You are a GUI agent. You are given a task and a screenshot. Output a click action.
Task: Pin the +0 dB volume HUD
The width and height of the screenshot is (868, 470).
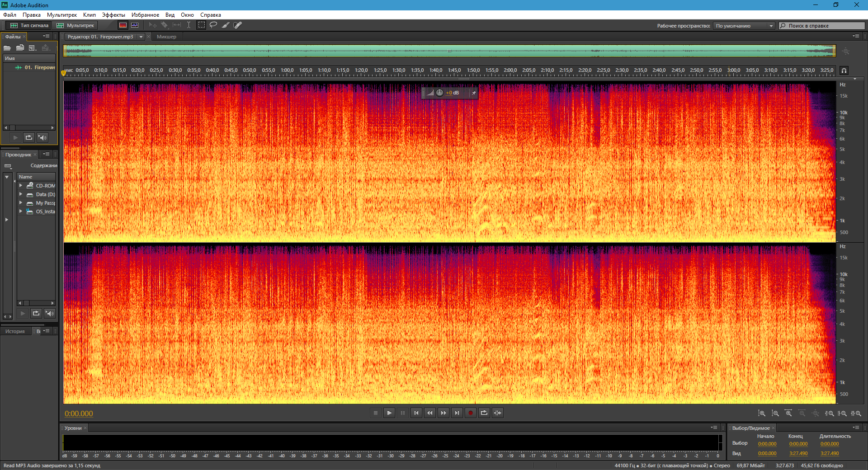point(473,93)
